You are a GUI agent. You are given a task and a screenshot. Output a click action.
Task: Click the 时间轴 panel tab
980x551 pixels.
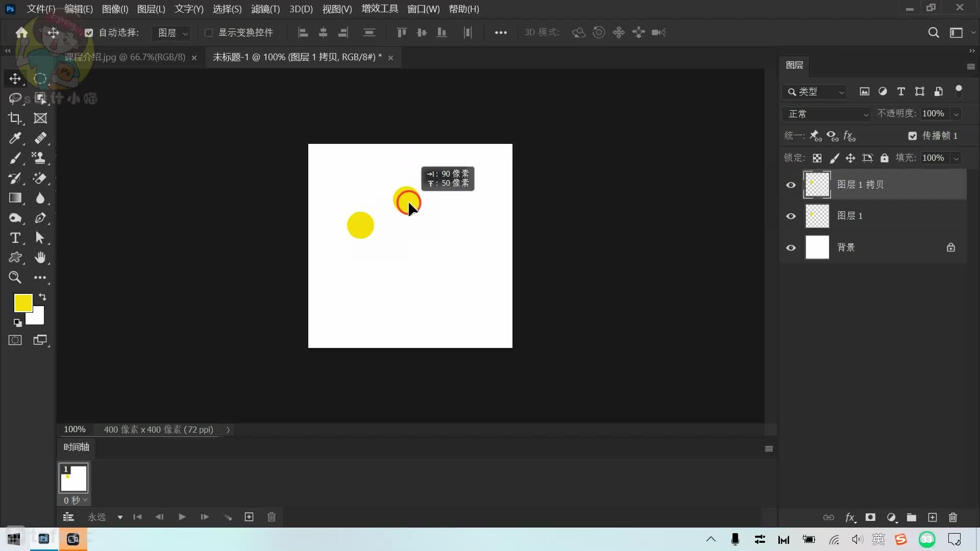76,447
